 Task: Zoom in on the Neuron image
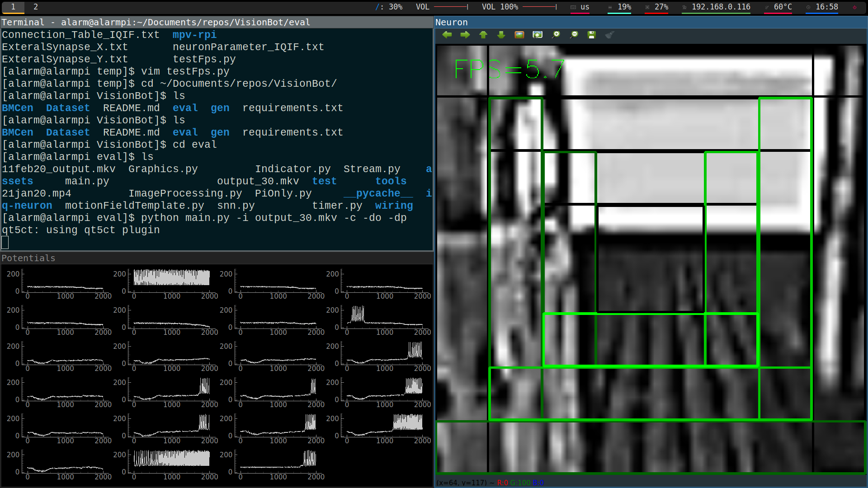pyautogui.click(x=556, y=35)
